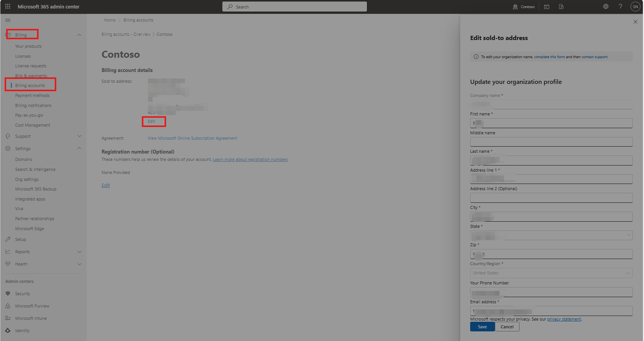The width and height of the screenshot is (644, 341).
Task: Expand the Support section chevron
Action: [79, 136]
